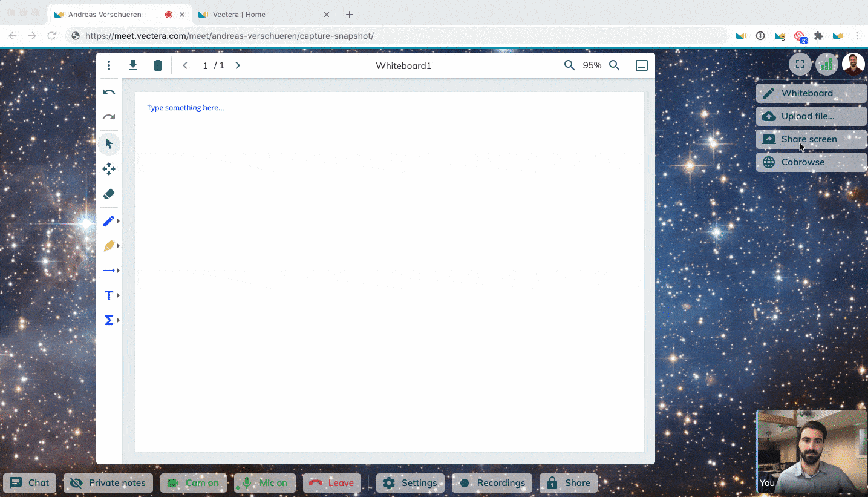Enter fullscreen mode
Screen dimensions: 868x497
tap(800, 64)
